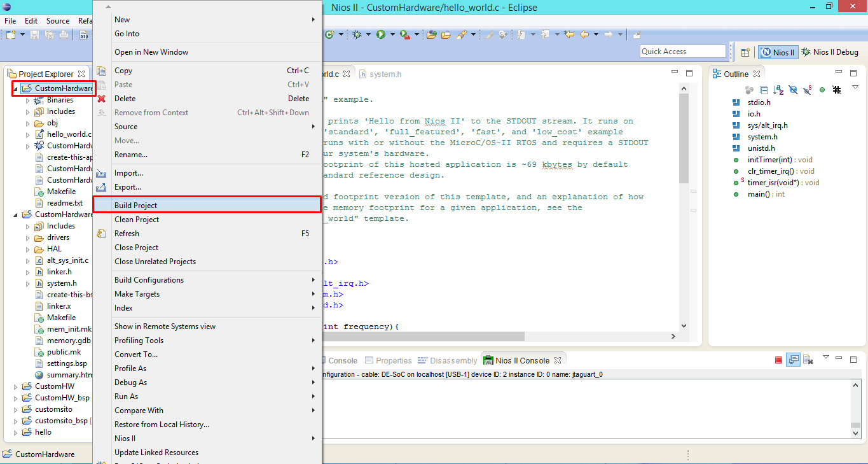Open the Run button dropdown arrow
Viewport: 868px width, 464px height.
(392, 34)
